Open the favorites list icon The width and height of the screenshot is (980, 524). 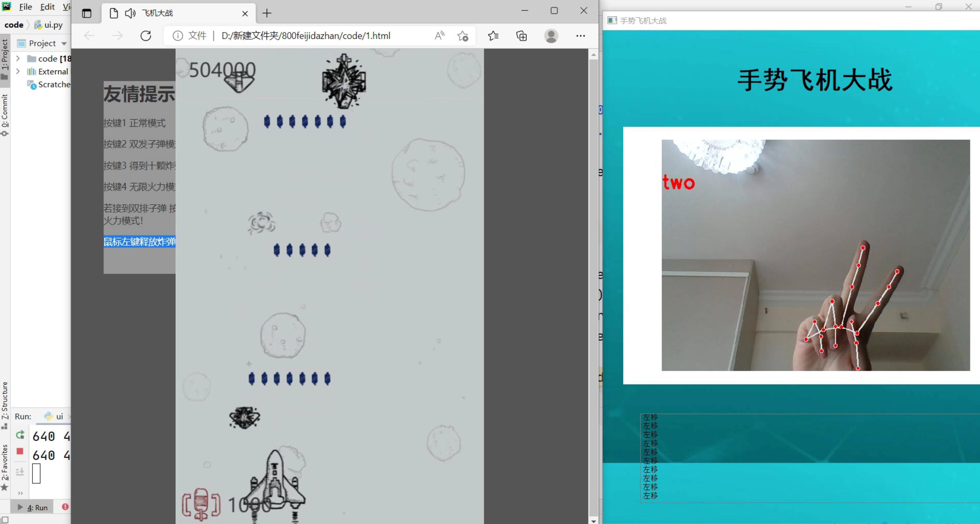coord(493,36)
